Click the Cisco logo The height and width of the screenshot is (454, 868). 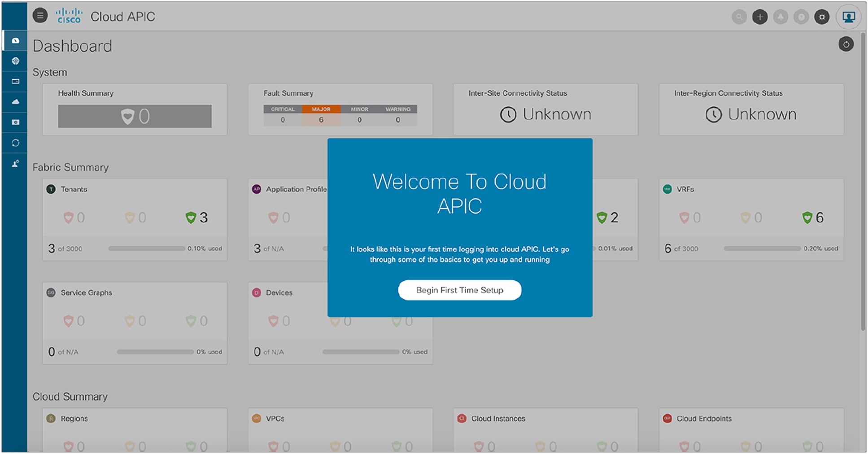(x=69, y=16)
